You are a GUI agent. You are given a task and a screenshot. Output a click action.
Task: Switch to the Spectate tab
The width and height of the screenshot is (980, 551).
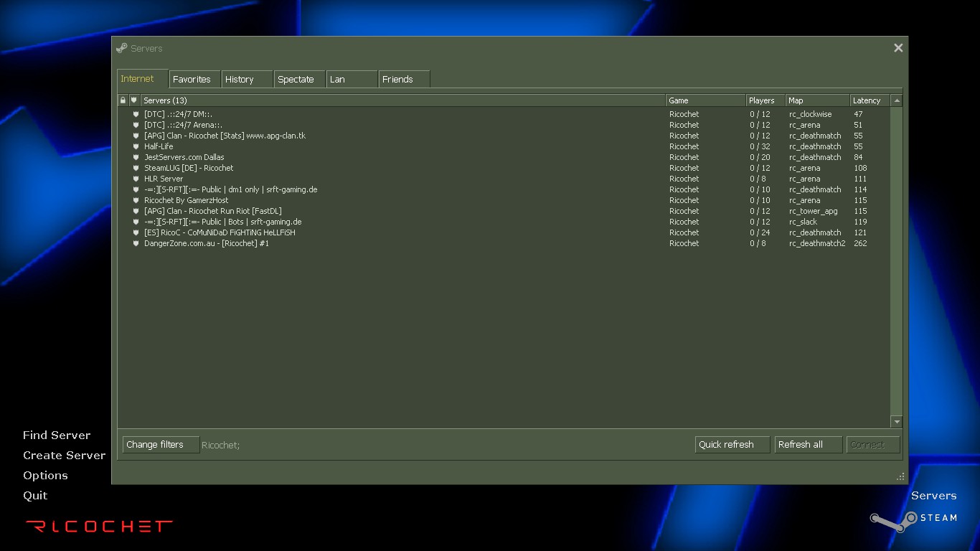[x=299, y=79]
